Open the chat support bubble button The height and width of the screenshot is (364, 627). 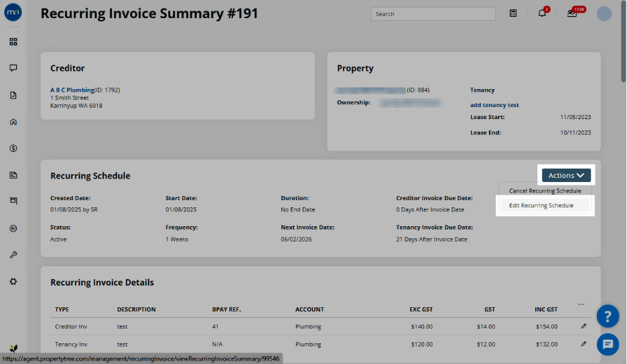pyautogui.click(x=608, y=344)
